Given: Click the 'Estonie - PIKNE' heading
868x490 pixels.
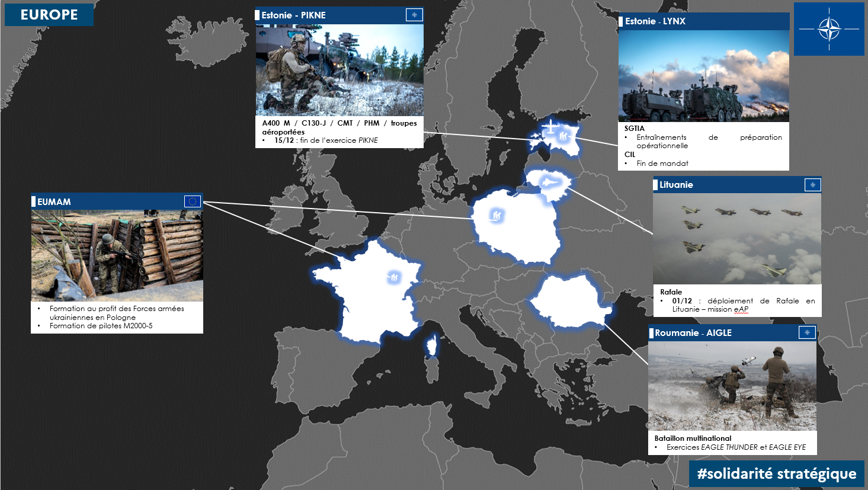Looking at the screenshot, I should (293, 15).
